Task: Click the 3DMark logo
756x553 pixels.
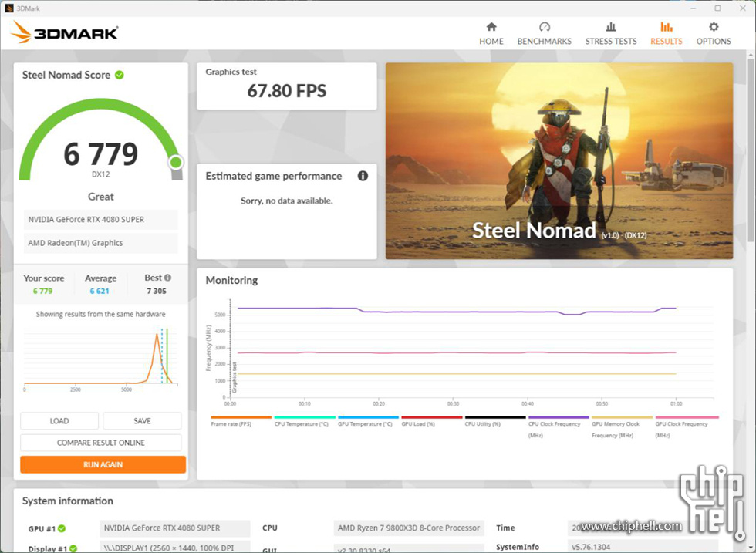Action: pyautogui.click(x=64, y=32)
